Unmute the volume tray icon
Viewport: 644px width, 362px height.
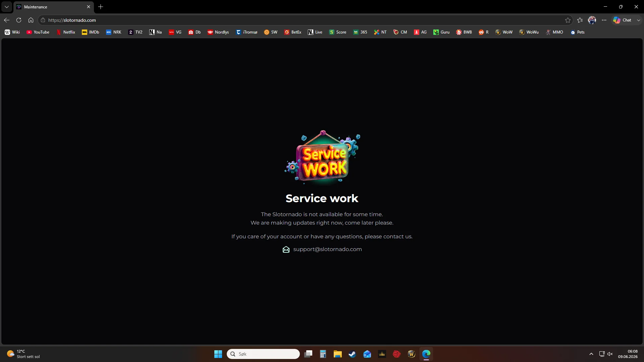click(610, 354)
